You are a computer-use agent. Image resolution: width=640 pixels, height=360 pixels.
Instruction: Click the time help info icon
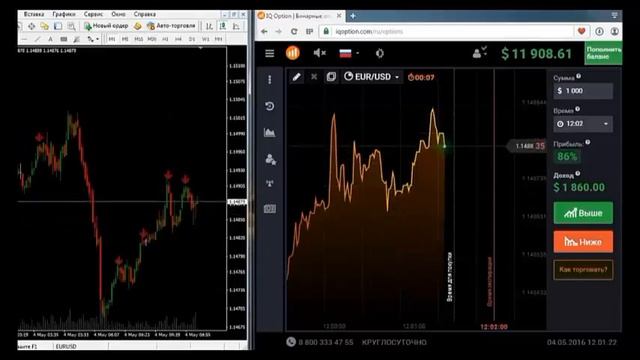pos(578,109)
